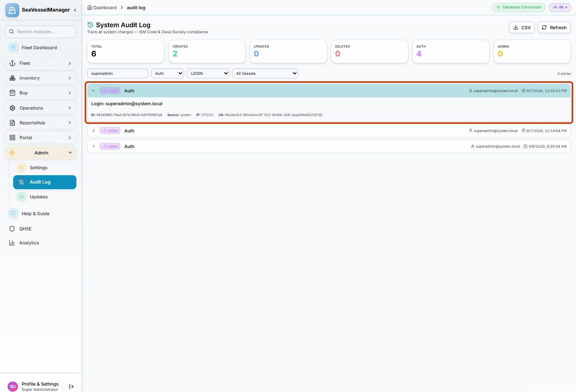Select the Audit Log menu item
The image size is (576, 392).
tap(45, 182)
